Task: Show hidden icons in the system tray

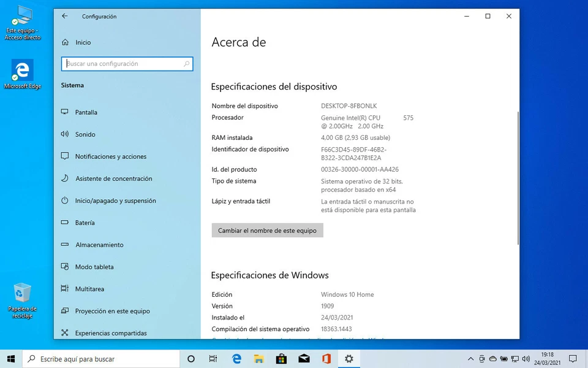Action: point(470,359)
